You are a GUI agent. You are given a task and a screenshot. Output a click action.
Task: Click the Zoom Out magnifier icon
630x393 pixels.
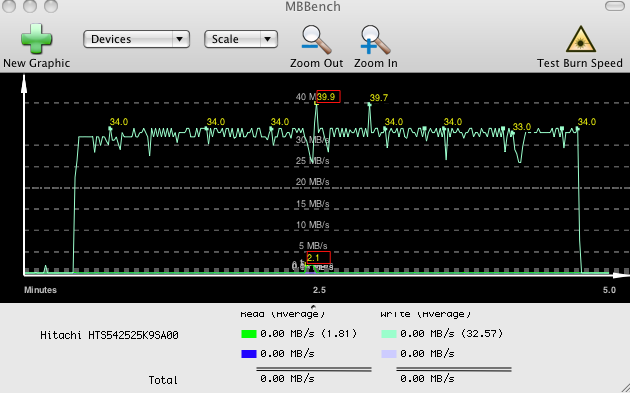pos(316,39)
